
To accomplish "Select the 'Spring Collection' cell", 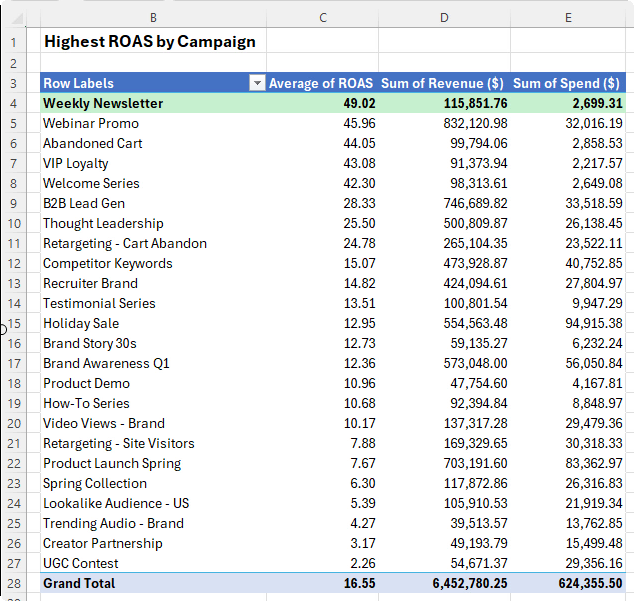I will click(x=153, y=483).
